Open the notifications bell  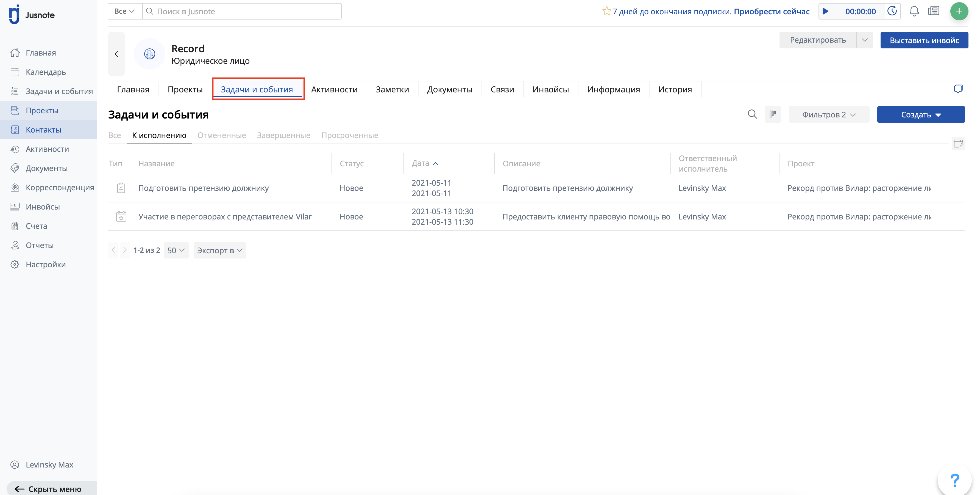click(x=914, y=12)
